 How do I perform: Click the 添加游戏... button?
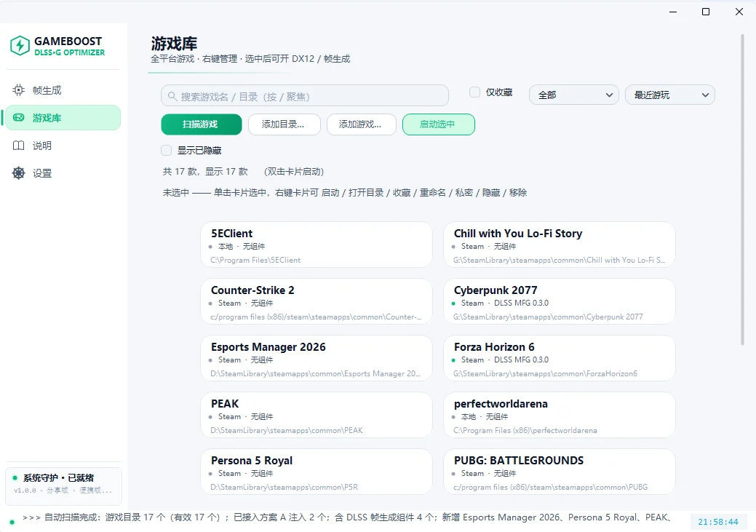[361, 124]
